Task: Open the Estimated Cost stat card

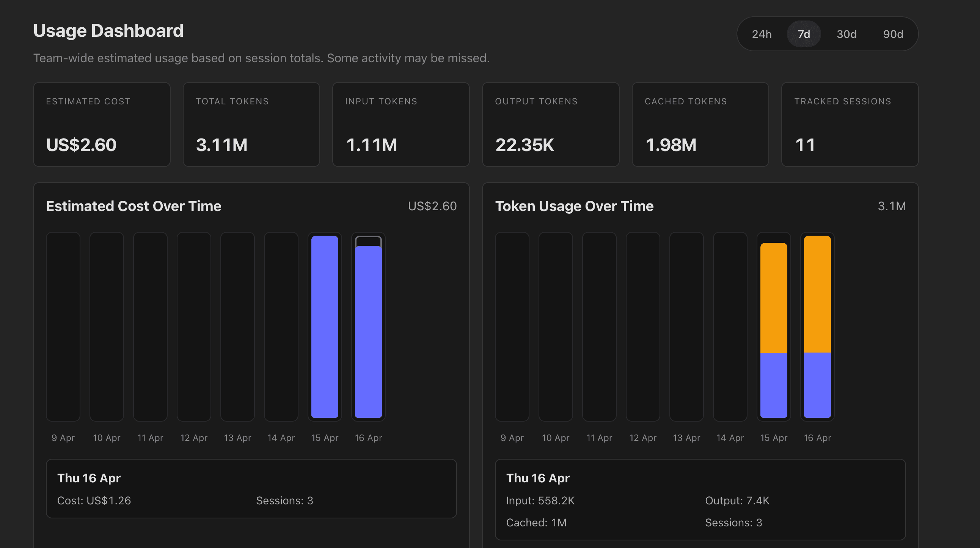Action: coord(102,124)
